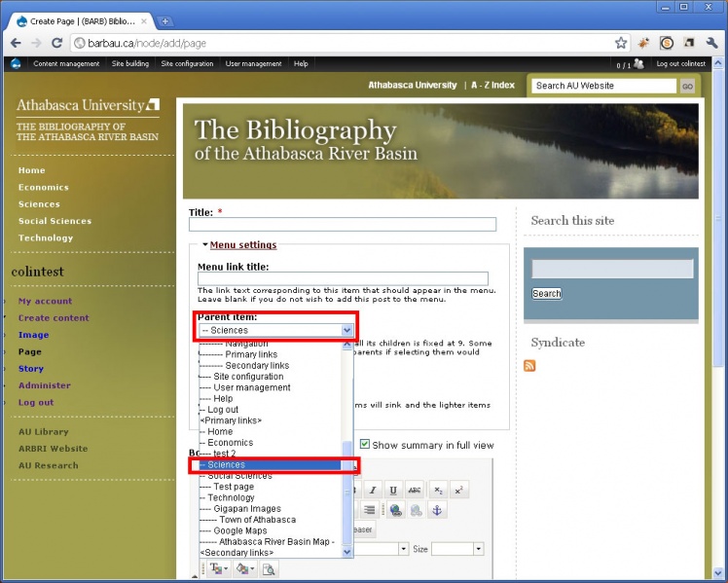Screen dimensions: 728x583
Task: Insert an anchor with the anchor icon
Action: (437, 510)
